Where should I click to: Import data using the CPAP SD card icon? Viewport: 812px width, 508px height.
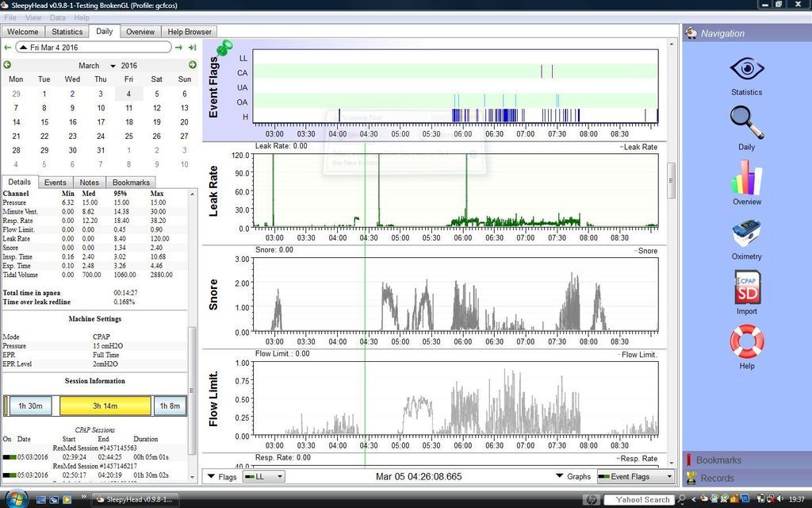coord(747,287)
